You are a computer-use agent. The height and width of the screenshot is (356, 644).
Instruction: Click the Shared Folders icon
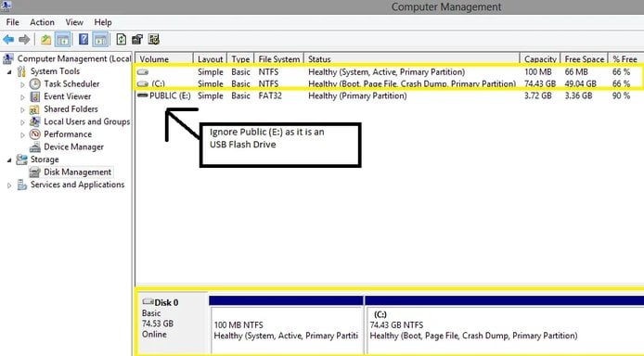35,109
